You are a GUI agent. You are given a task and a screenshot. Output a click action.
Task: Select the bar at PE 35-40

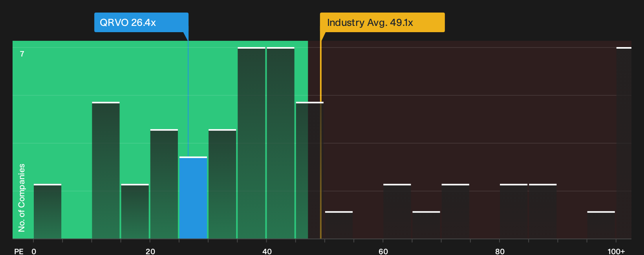coord(251,143)
